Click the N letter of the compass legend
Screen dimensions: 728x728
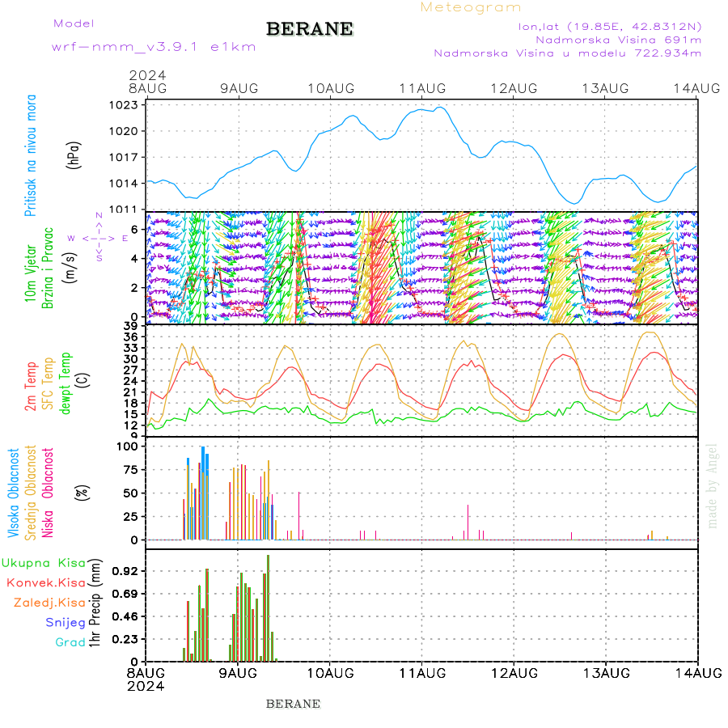click(x=99, y=215)
